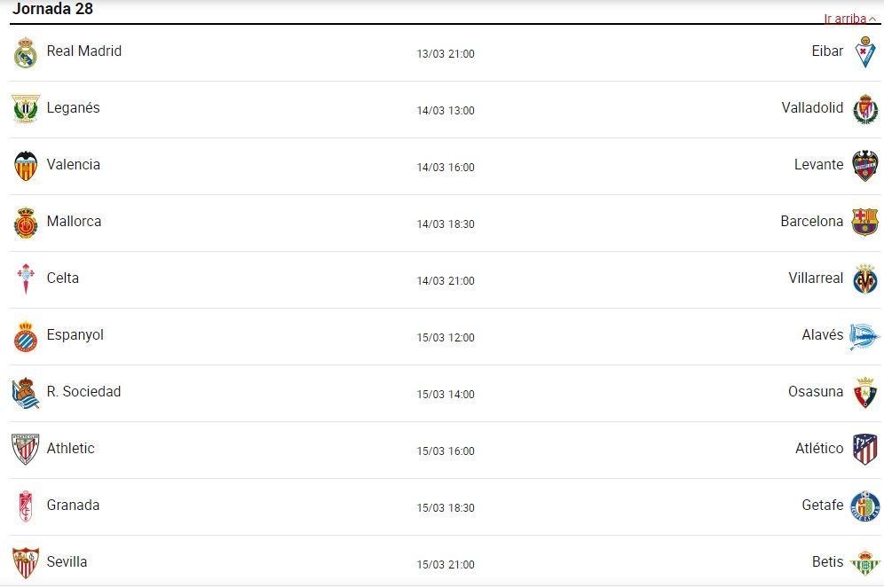Click the Valencia bat crest
The image size is (884, 588).
pyautogui.click(x=26, y=166)
